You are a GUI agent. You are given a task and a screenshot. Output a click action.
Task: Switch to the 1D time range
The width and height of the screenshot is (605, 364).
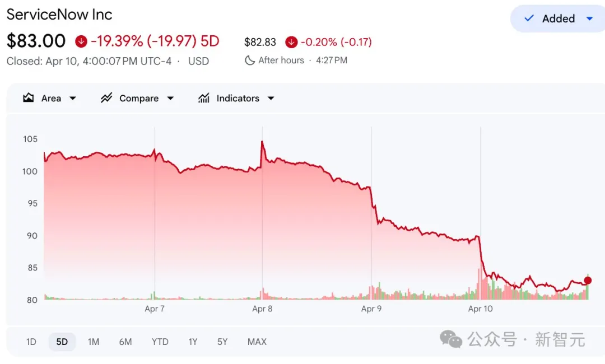tap(31, 342)
